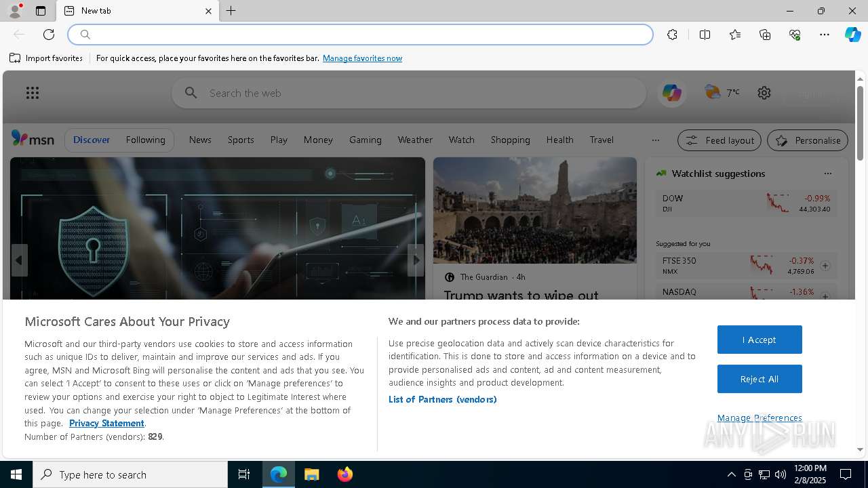The width and height of the screenshot is (868, 488).
Task: Open a new tab with plus icon
Action: [231, 11]
